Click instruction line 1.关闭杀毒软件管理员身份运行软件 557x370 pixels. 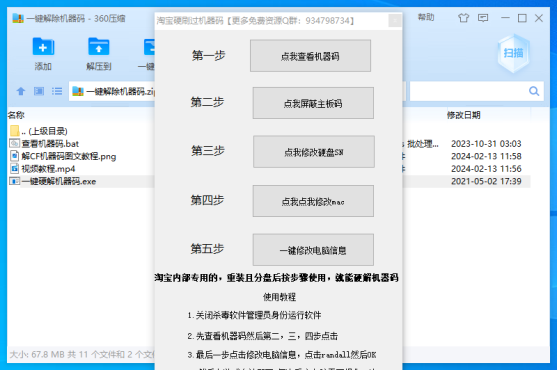point(254,315)
